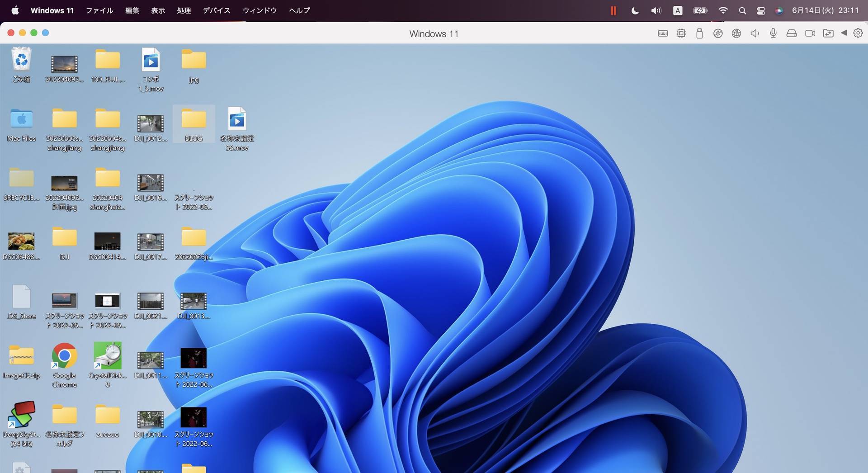868x473 pixels.
Task: Select the DJI_0016 video thumbnail
Action: pyautogui.click(x=151, y=187)
